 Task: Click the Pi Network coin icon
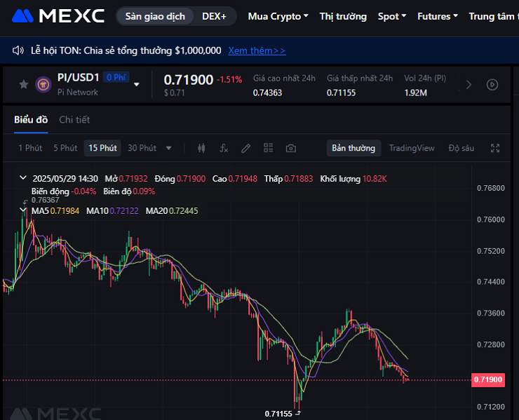(x=43, y=84)
